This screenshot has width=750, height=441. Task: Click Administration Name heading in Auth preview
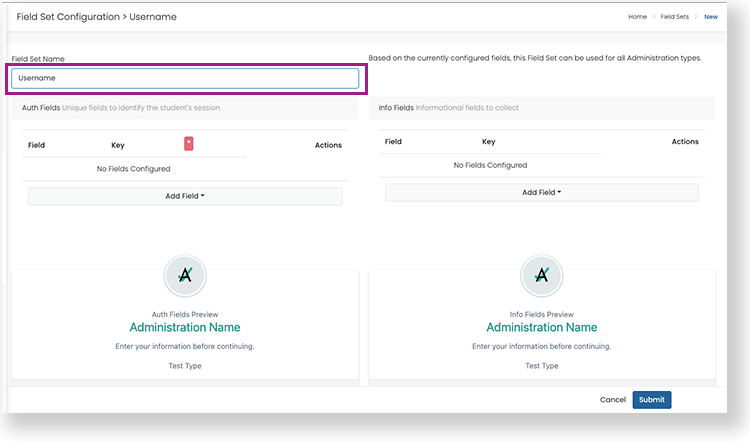[185, 328]
